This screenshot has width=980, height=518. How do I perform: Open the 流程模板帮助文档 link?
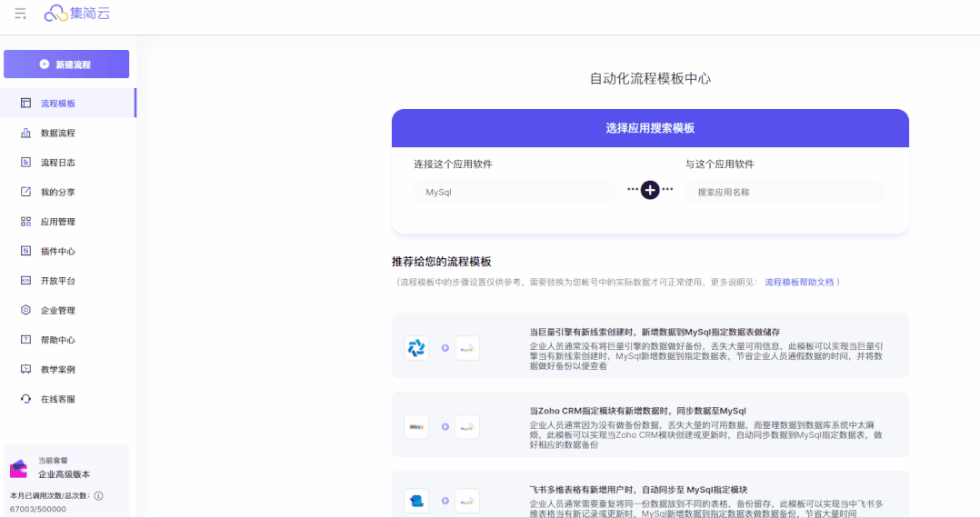pos(799,283)
